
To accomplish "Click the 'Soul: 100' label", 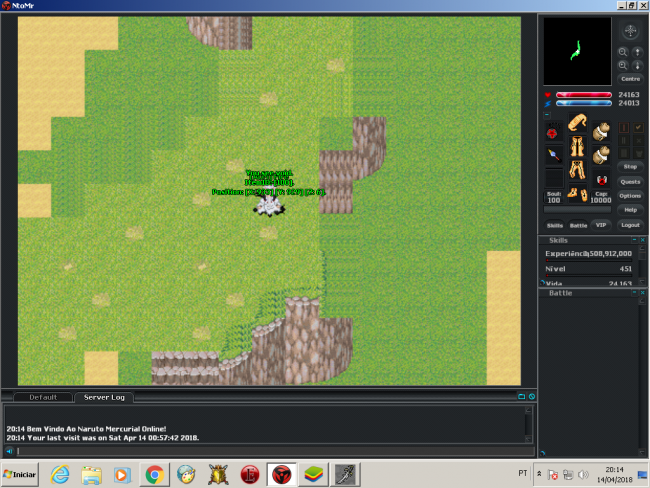I will pyautogui.click(x=553, y=197).
